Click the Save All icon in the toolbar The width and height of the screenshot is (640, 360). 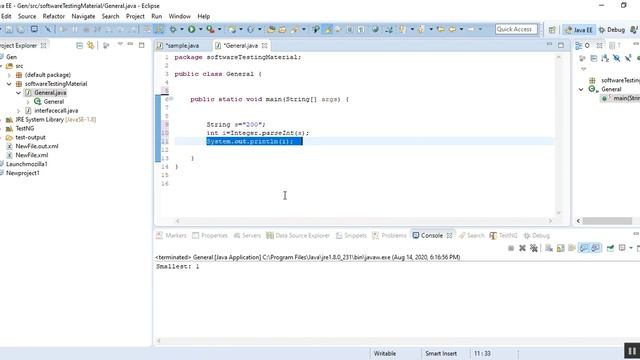[x=21, y=29]
